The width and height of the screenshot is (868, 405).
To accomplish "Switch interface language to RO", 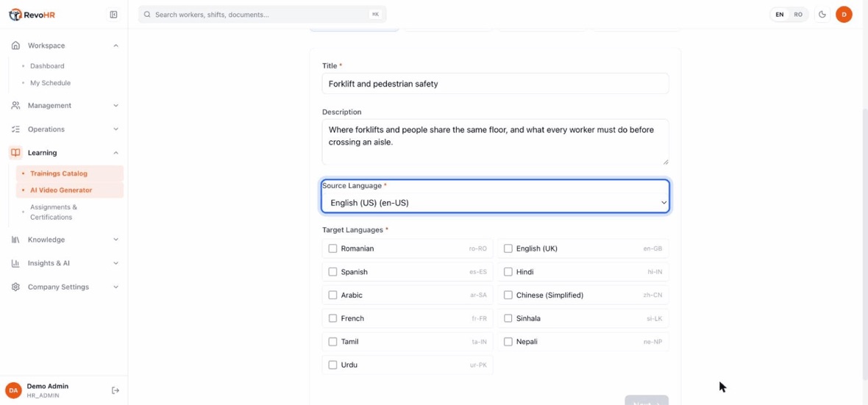I will coord(797,15).
